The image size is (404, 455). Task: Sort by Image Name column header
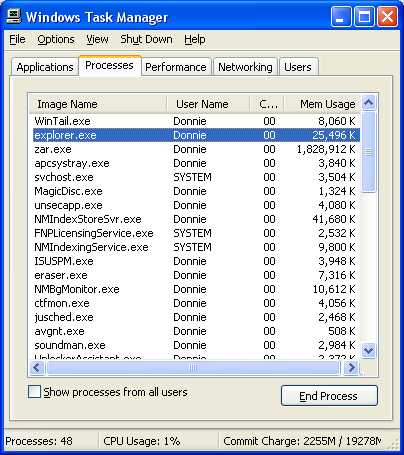point(97,104)
